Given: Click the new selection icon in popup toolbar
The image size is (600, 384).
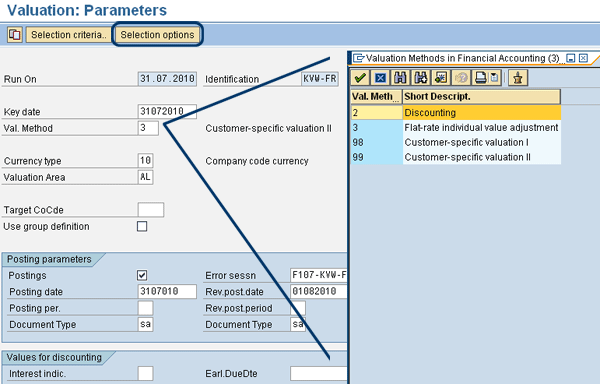Looking at the screenshot, I should point(441,78).
